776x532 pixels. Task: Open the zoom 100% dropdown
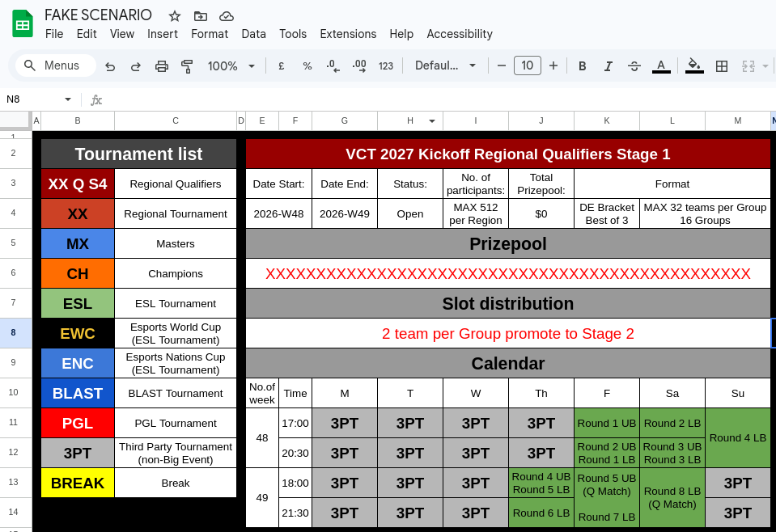click(231, 65)
